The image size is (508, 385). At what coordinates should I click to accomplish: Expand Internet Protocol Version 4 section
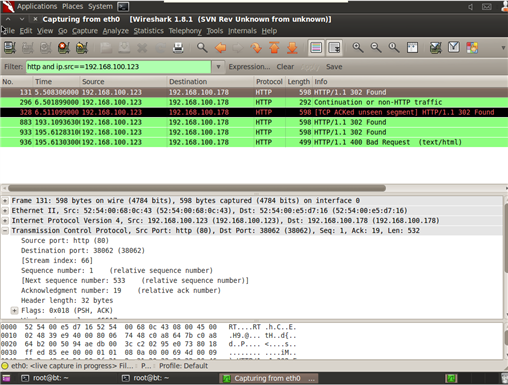pos(5,221)
